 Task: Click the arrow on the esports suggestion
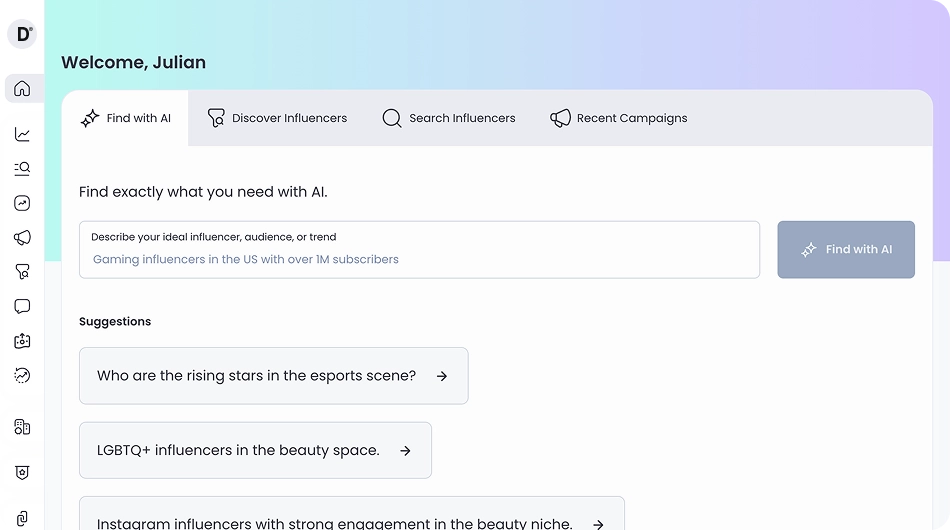tap(442, 376)
